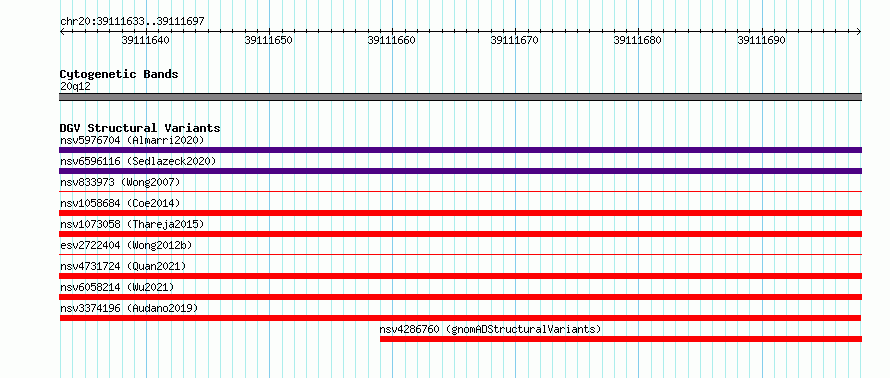This screenshot has width=890, height=378.
Task: Click the Cytogenetic Bands track heading
Action: click(119, 74)
